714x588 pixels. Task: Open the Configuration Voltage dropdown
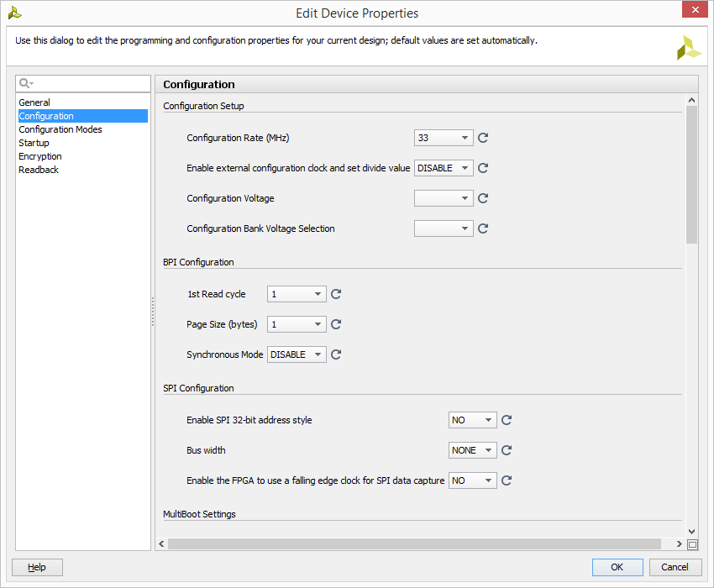tap(444, 198)
